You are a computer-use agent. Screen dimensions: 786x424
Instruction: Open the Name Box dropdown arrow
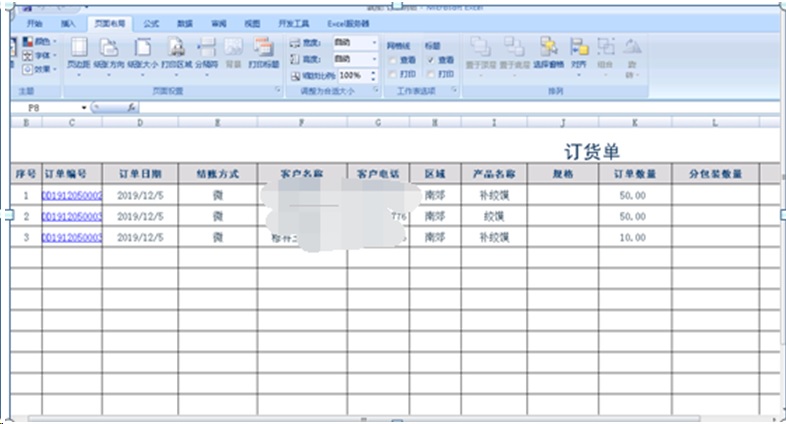tap(83, 106)
